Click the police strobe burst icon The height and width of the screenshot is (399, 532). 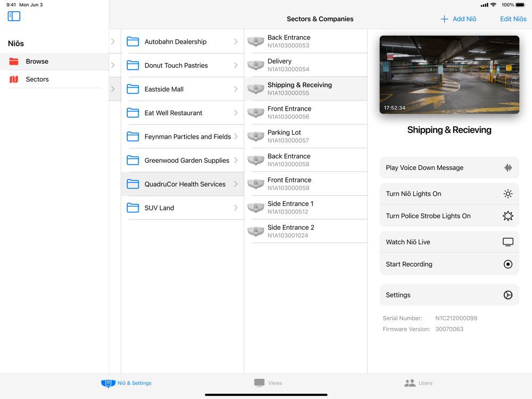(x=508, y=216)
